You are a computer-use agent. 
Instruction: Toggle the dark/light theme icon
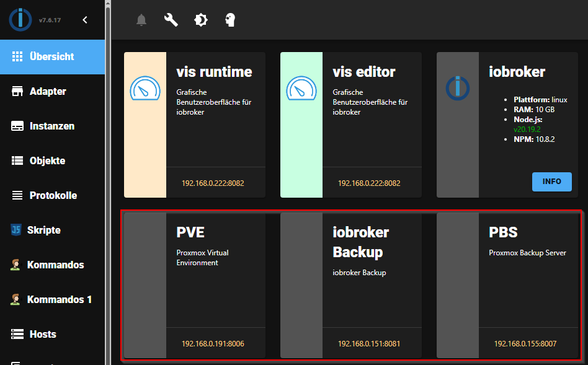pos(200,20)
